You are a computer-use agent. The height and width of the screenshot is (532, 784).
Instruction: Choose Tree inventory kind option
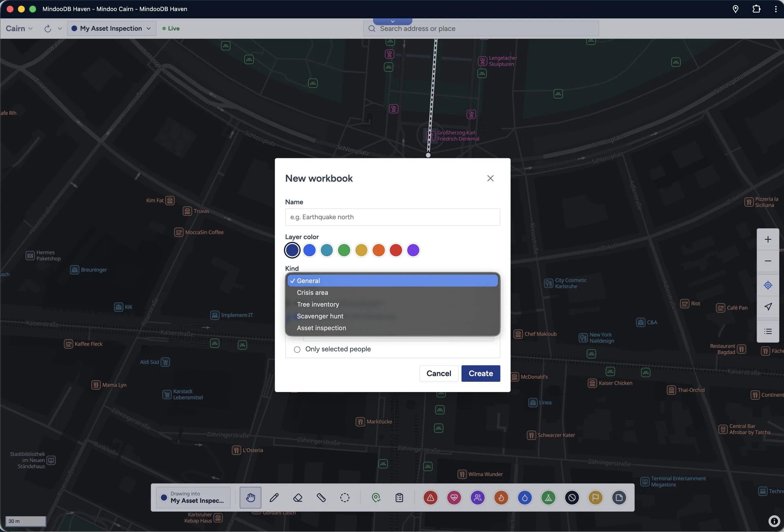point(392,304)
